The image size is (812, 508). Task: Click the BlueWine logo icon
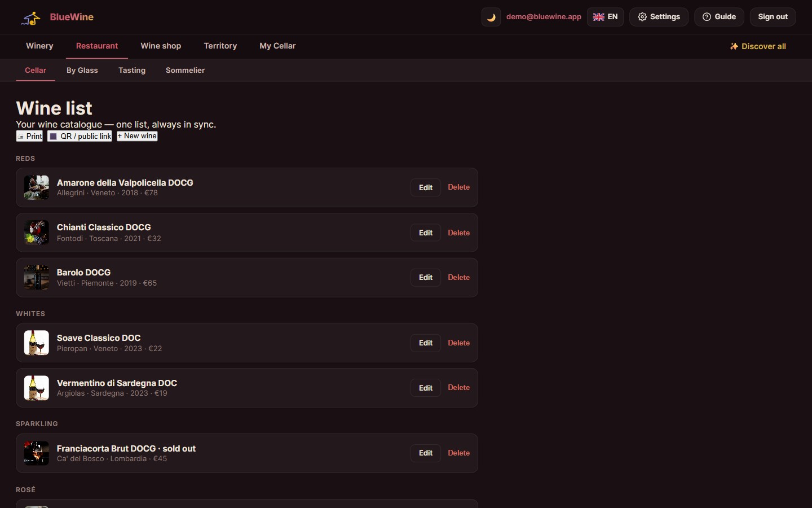pyautogui.click(x=31, y=18)
